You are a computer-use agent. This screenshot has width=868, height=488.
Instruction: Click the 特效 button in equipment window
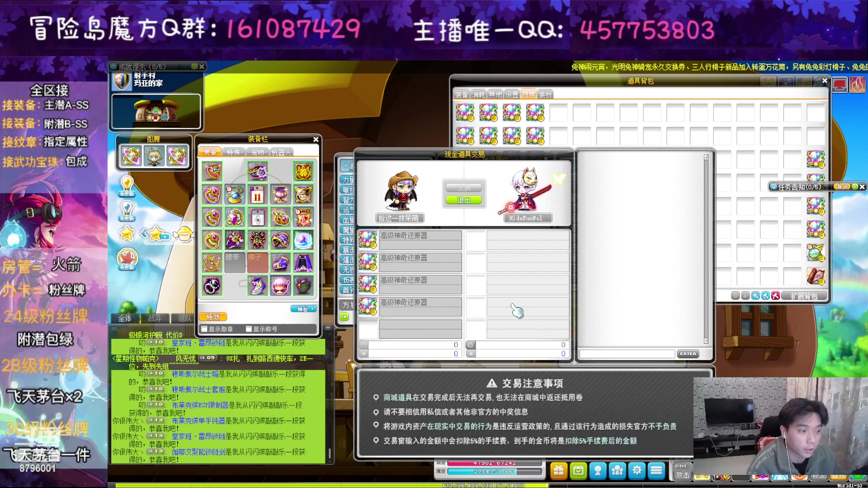tap(213, 317)
